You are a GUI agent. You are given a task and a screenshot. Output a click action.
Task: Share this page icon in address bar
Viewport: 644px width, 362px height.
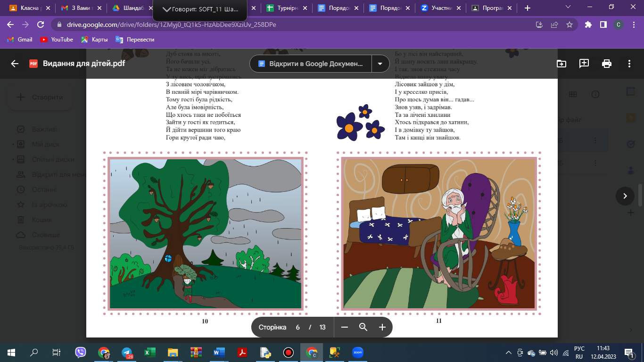pos(555,25)
